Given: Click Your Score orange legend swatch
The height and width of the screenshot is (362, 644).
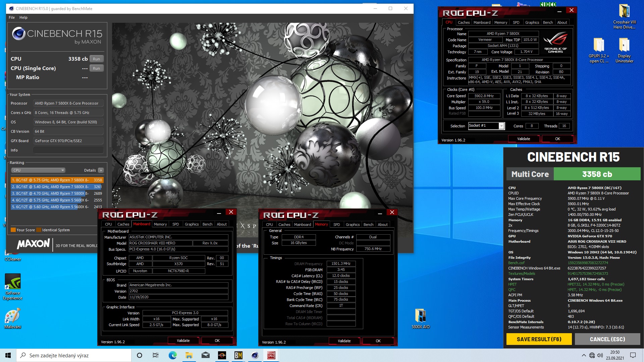Looking at the screenshot, I should coord(13,230).
